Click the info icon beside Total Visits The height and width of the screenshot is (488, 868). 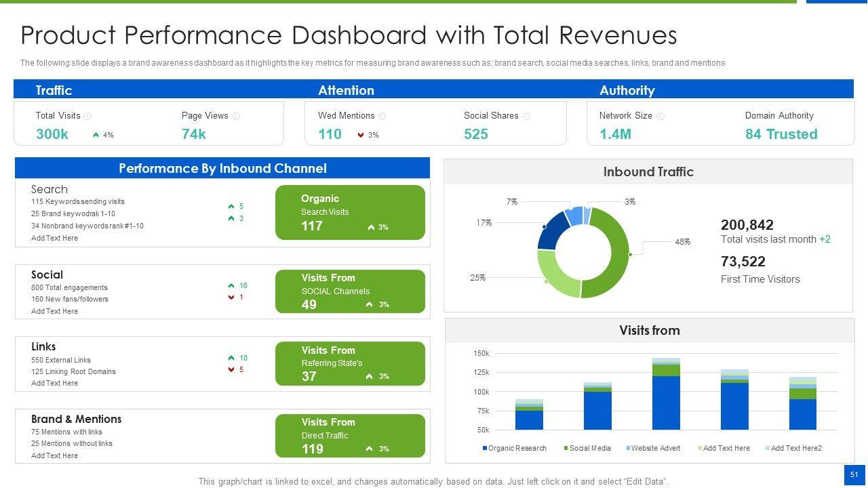(87, 116)
